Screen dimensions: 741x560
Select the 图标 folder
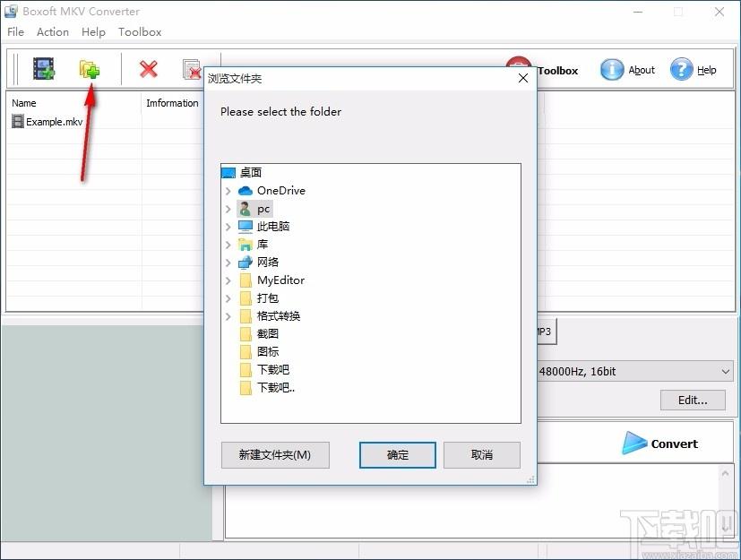point(268,352)
